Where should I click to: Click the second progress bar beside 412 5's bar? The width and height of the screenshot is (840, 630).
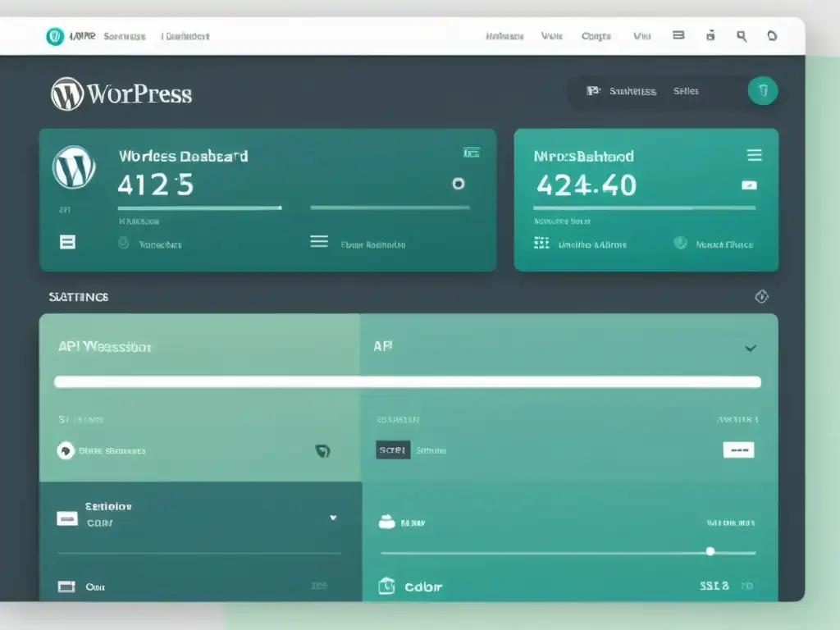(x=390, y=208)
